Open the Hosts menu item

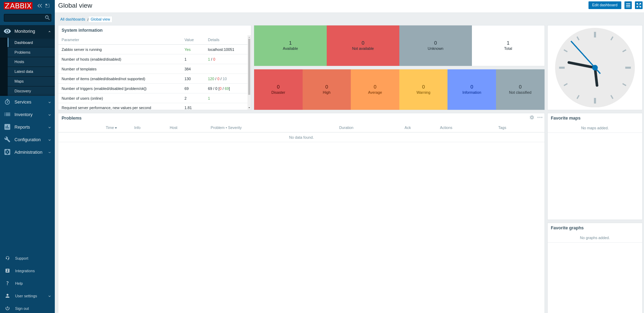pyautogui.click(x=31, y=62)
